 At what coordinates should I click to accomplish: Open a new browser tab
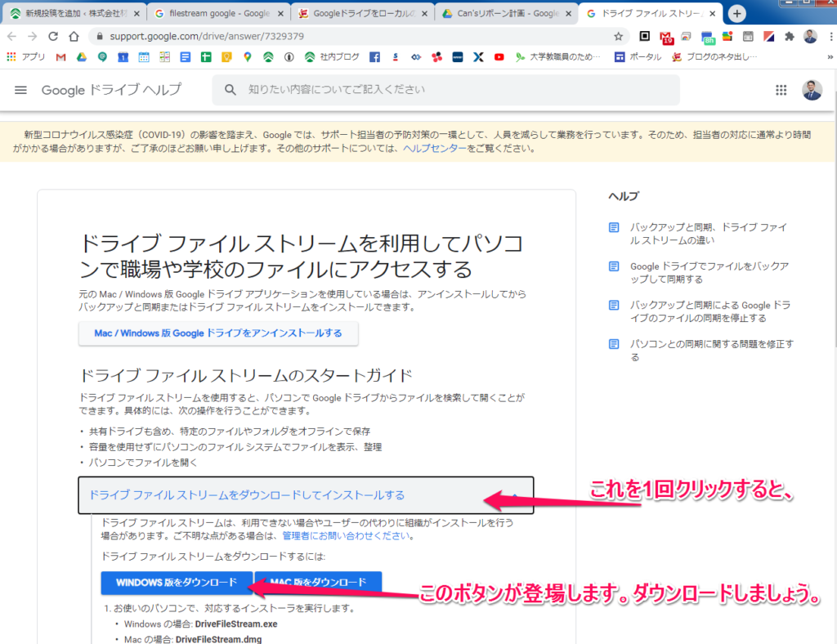pyautogui.click(x=736, y=13)
